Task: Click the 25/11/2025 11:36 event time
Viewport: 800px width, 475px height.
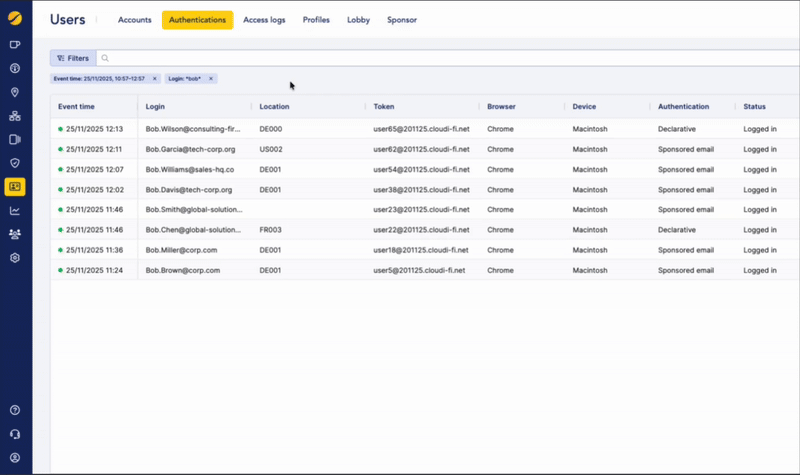Action: point(94,250)
